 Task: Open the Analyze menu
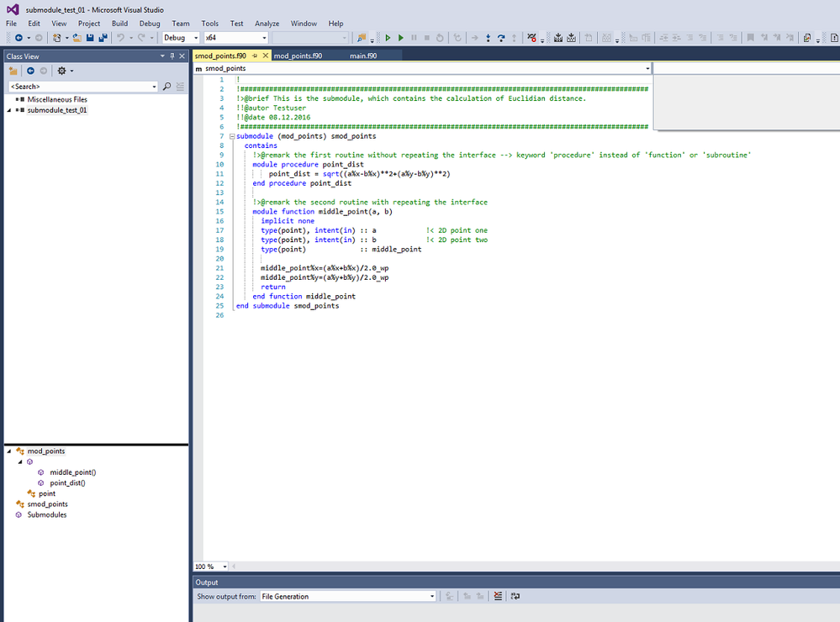267,24
